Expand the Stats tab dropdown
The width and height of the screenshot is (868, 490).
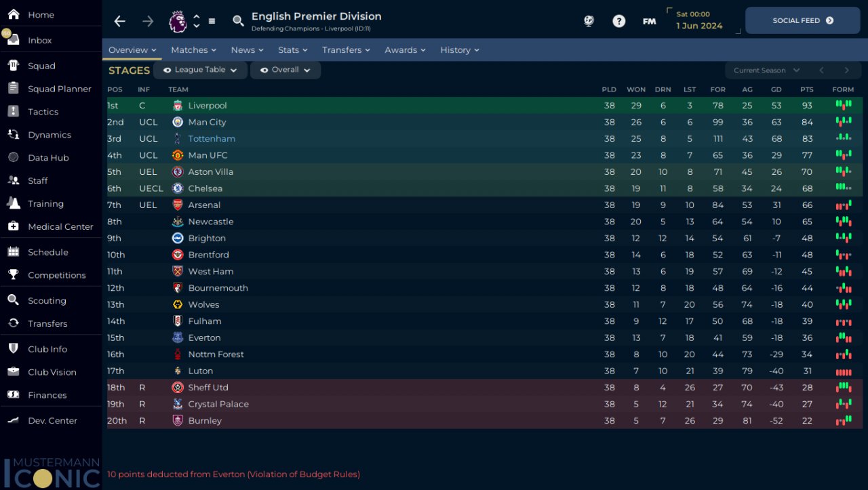292,50
